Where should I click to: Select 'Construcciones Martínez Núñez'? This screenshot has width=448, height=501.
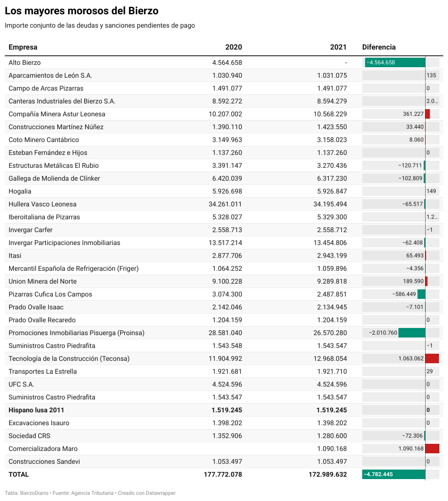click(56, 127)
